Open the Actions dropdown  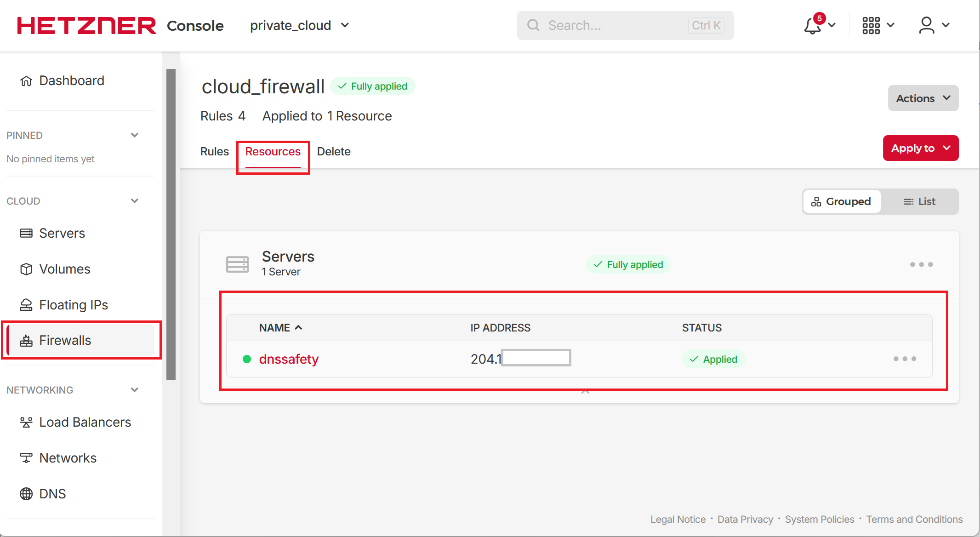tap(923, 98)
